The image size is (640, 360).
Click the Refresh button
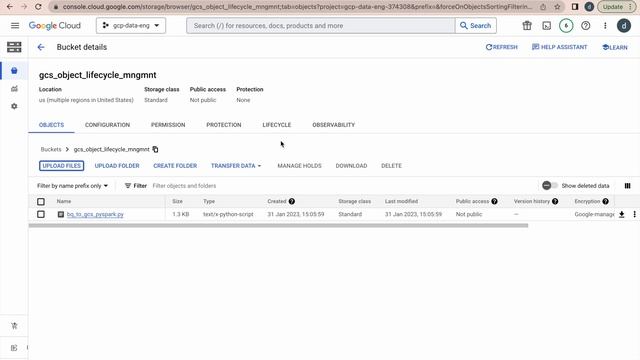point(502,47)
